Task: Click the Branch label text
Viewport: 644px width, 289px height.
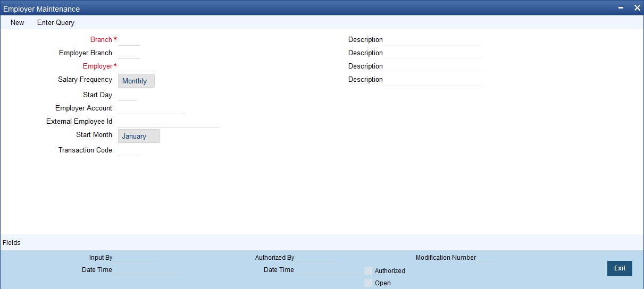Action: pos(101,40)
